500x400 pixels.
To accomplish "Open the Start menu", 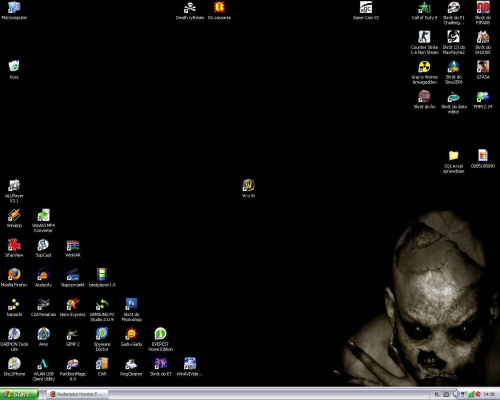I will (19, 394).
